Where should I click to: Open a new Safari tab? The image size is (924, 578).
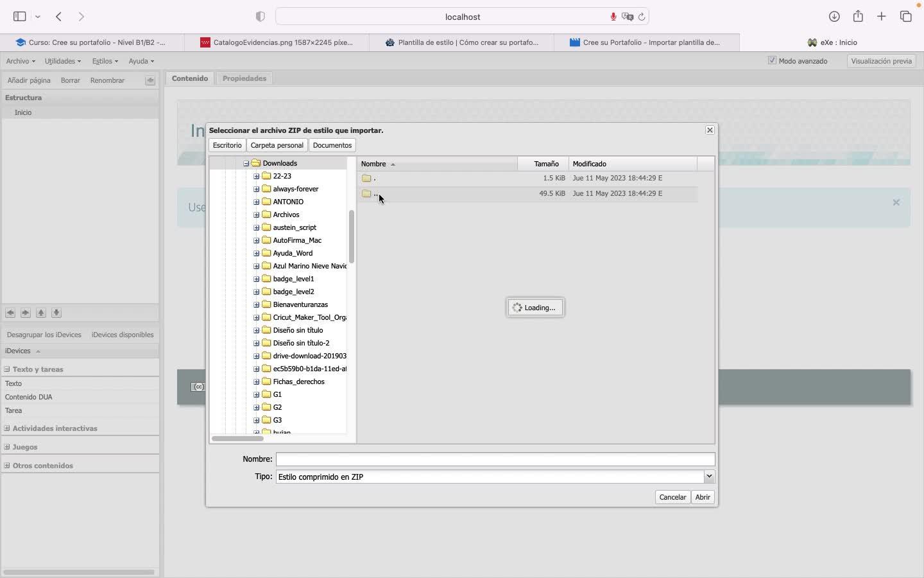pyautogui.click(x=882, y=17)
